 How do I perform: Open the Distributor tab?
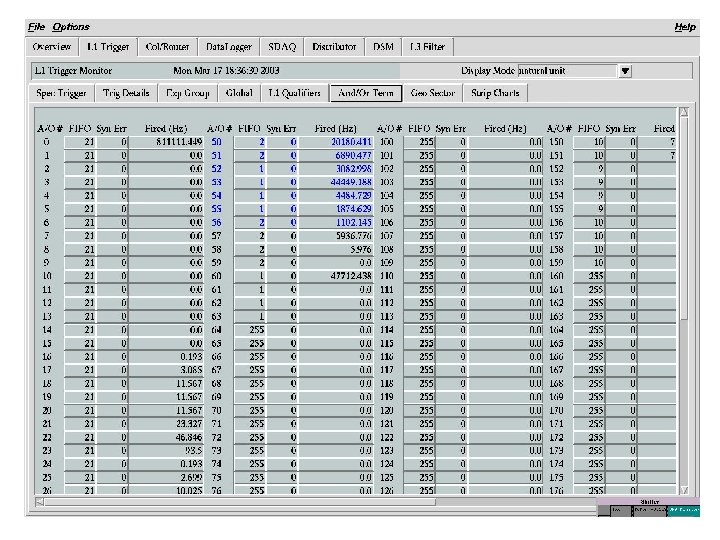point(334,47)
